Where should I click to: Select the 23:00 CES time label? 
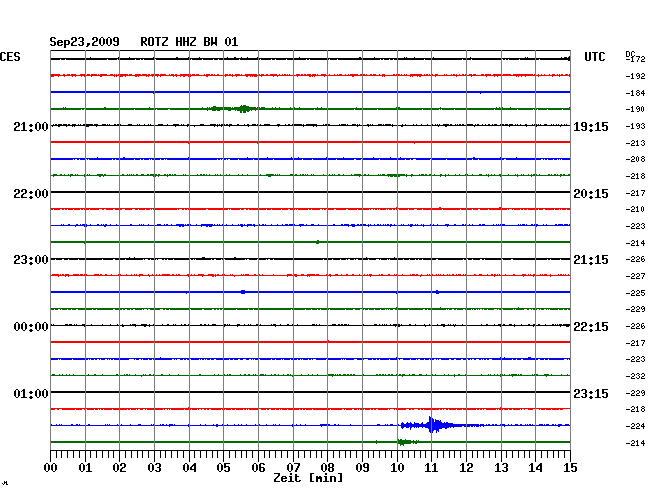click(31, 260)
